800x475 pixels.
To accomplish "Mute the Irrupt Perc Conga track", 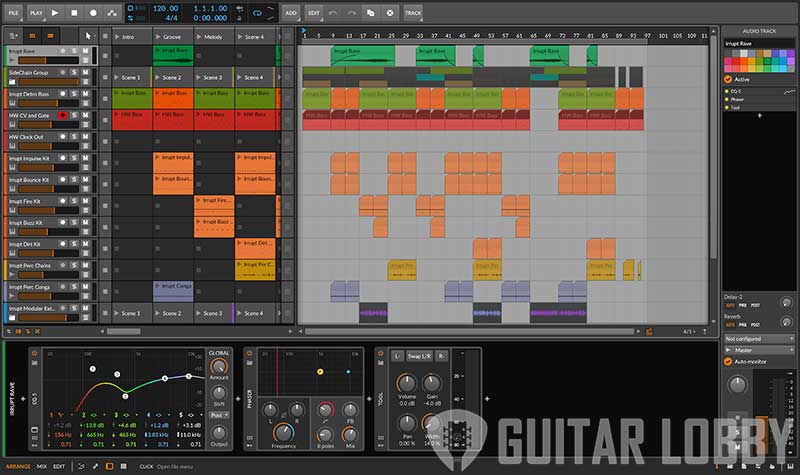I will tap(85, 287).
